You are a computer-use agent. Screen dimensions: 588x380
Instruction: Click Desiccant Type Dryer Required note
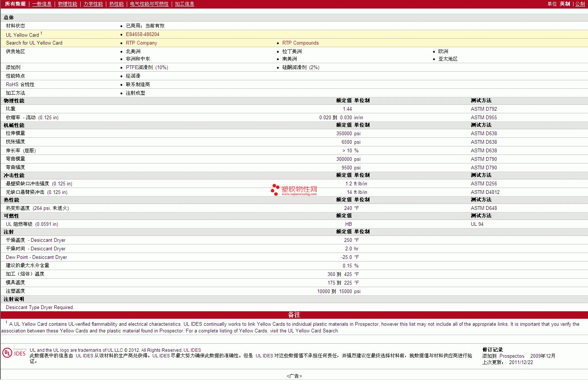(x=40, y=307)
